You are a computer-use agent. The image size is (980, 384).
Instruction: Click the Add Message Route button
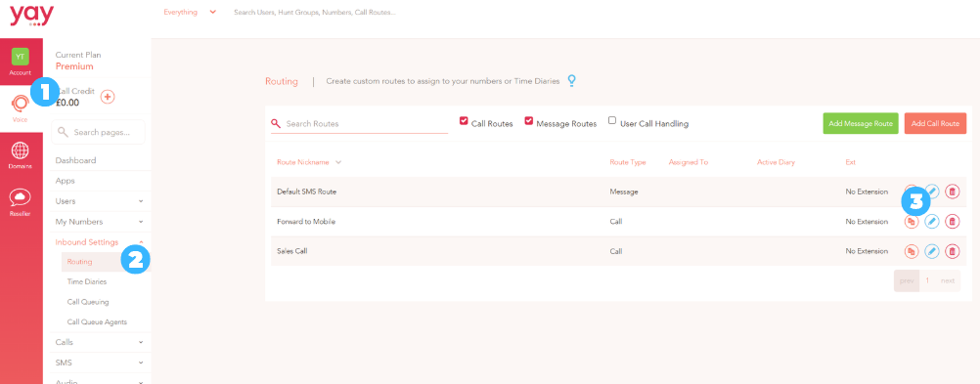click(860, 124)
